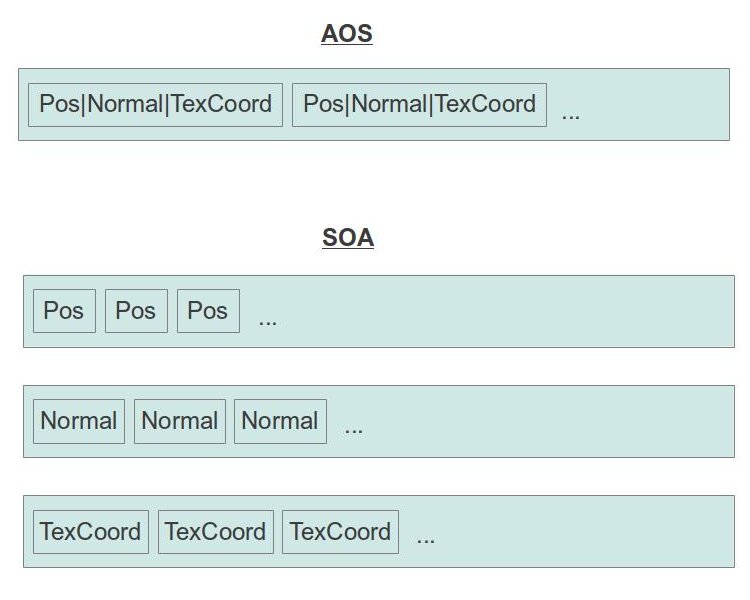The height and width of the screenshot is (600, 750).
Task: Click the ellipsis after the Pos boxes
Action: (x=267, y=321)
